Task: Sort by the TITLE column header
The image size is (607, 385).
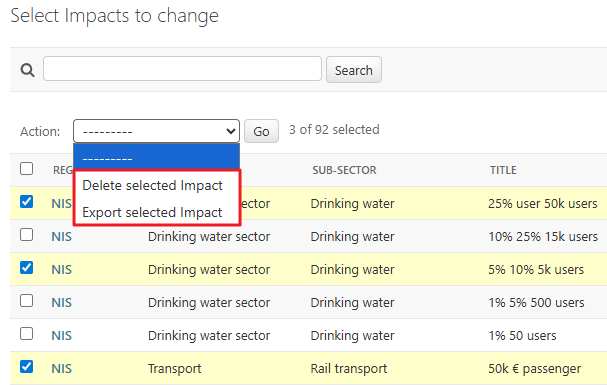Action: click(503, 170)
